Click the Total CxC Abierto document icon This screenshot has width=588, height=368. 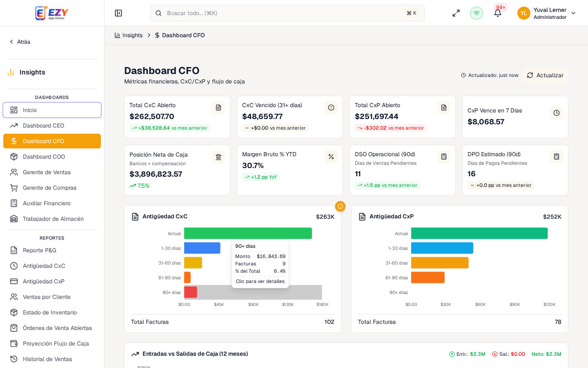(218, 108)
